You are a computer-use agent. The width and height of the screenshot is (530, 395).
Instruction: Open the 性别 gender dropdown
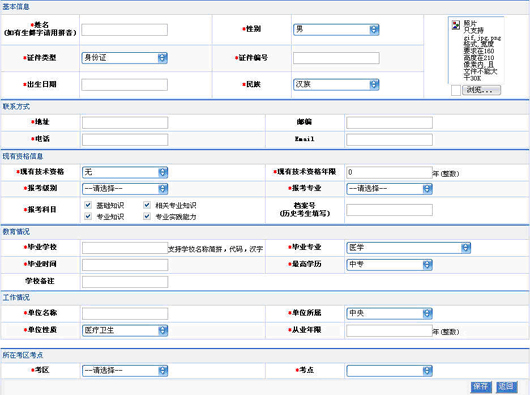[x=336, y=30]
